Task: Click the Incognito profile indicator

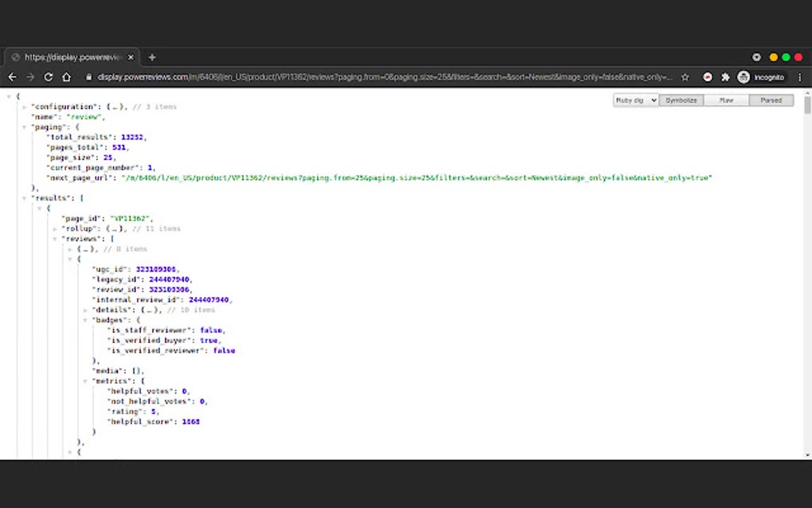Action: (761, 77)
